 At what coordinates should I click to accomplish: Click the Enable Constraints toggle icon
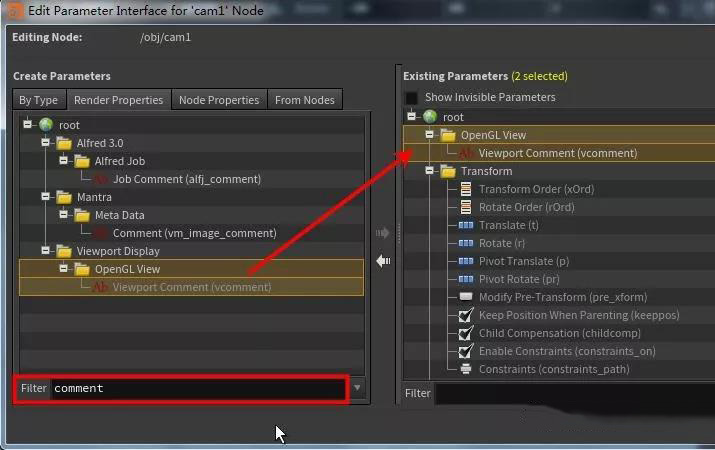[466, 351]
